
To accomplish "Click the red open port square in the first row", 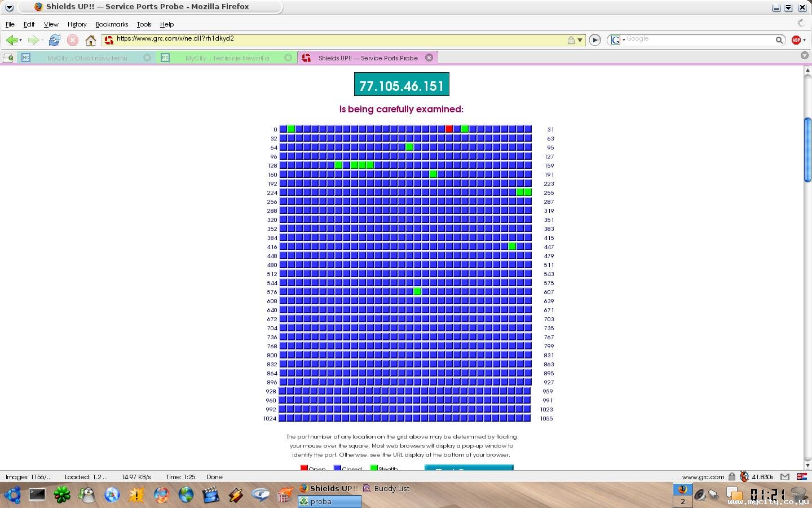I will coord(449,129).
